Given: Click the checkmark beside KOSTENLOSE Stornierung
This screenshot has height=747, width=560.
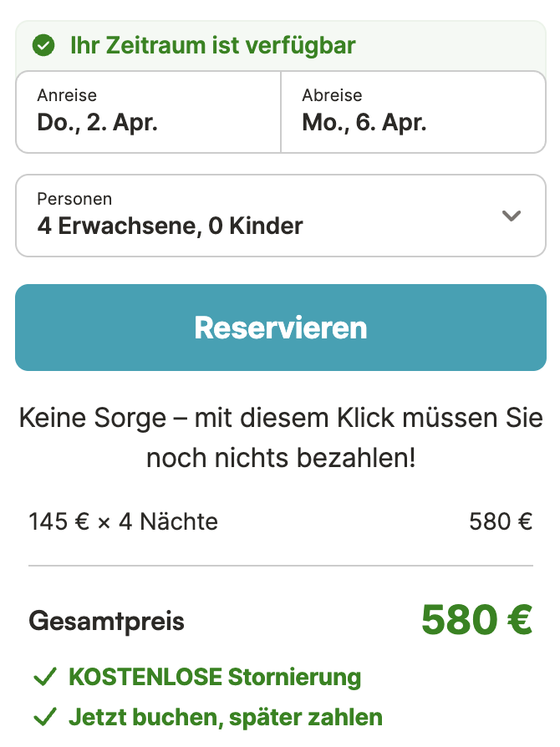Looking at the screenshot, I should pyautogui.click(x=45, y=677).
